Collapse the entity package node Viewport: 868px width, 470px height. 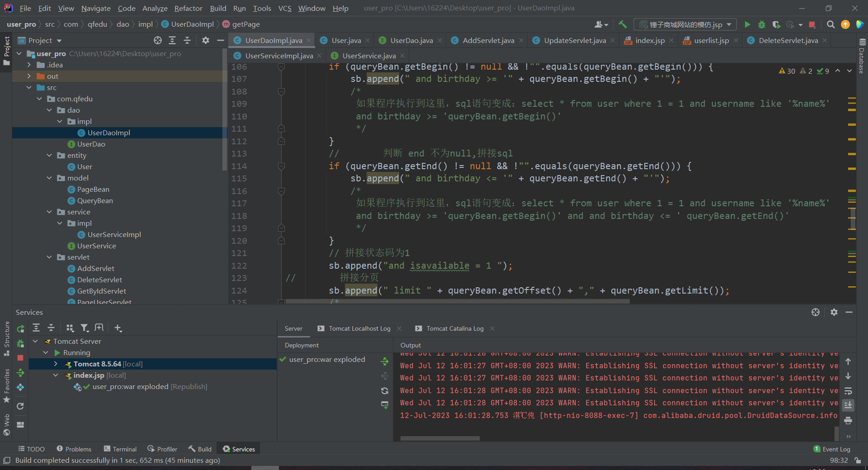click(49, 156)
